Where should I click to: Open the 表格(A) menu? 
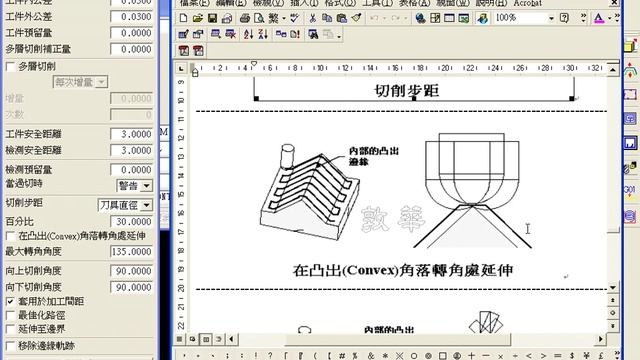click(x=415, y=3)
